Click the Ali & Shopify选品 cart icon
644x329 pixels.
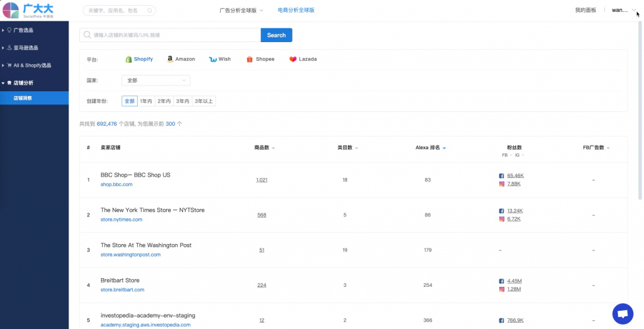[x=9, y=65]
